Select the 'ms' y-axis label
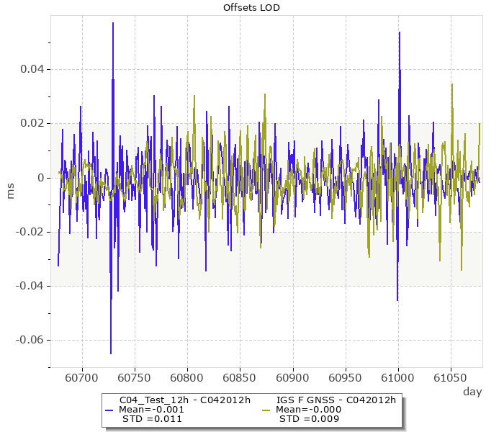 pos(11,191)
